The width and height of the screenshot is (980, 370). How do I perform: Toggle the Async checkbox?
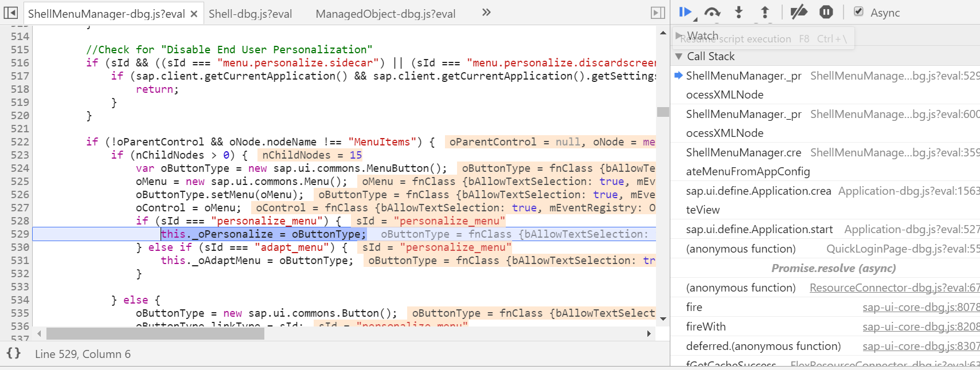tap(858, 11)
